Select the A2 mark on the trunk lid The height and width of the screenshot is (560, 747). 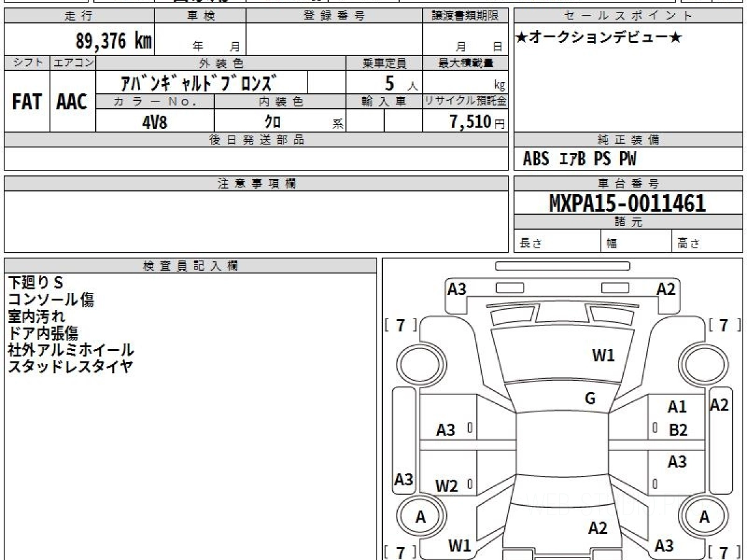(598, 528)
